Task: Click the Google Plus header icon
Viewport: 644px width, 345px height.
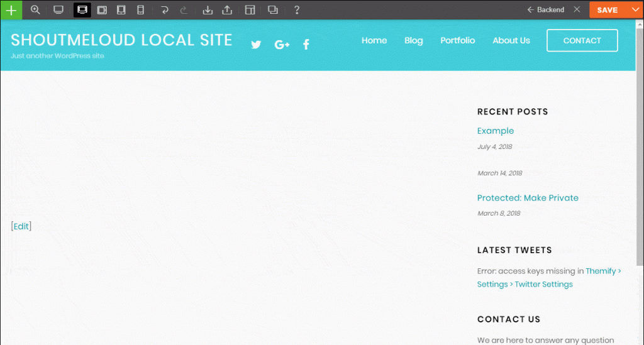Action: [x=282, y=45]
